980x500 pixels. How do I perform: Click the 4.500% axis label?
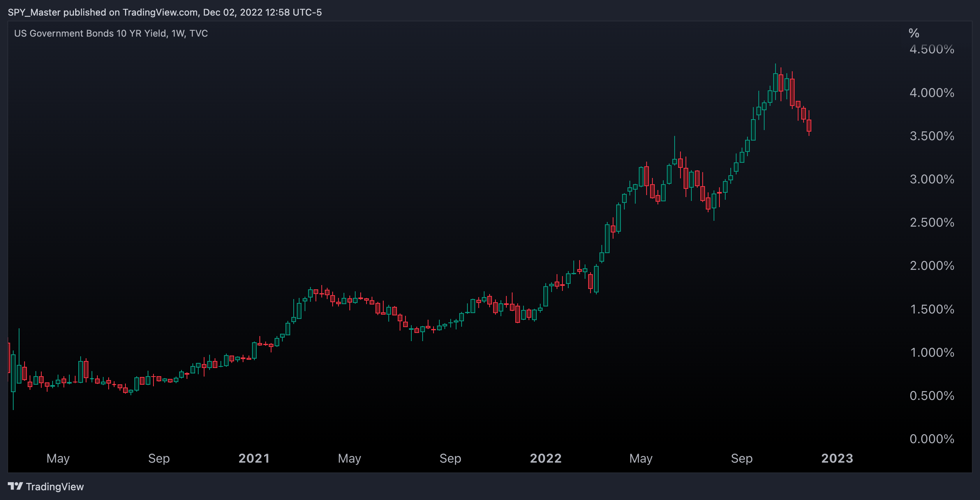(x=932, y=49)
